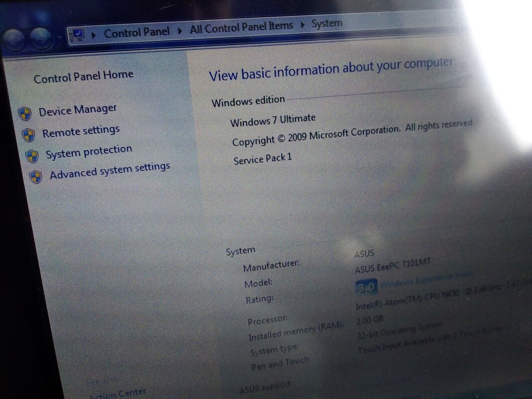Expand arrow after All Control Panel Items
Viewport: 532px width, 399px height.
303,25
